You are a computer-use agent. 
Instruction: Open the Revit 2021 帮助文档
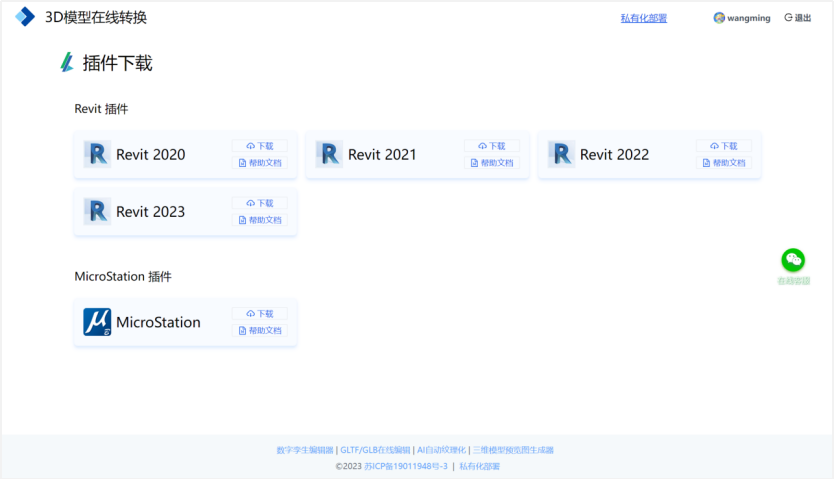pyautogui.click(x=491, y=163)
